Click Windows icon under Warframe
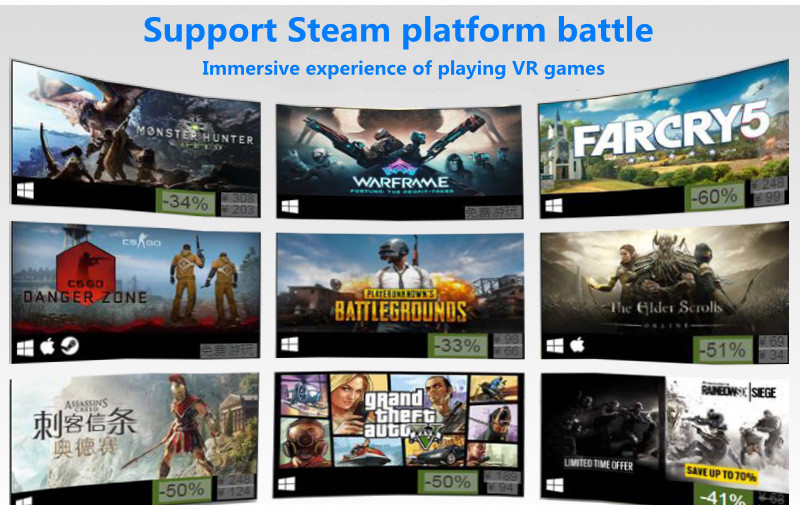Viewport: 800px width, 505px height. [290, 207]
